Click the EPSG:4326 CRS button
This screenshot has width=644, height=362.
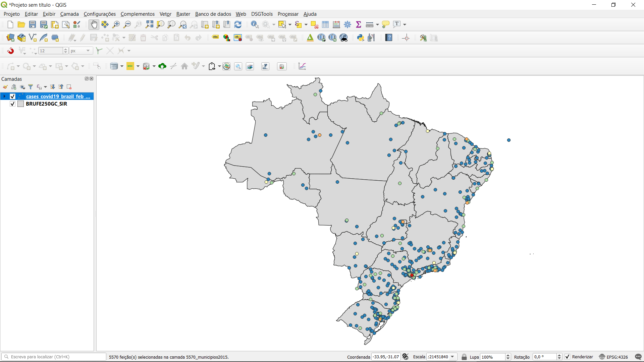coord(613,357)
